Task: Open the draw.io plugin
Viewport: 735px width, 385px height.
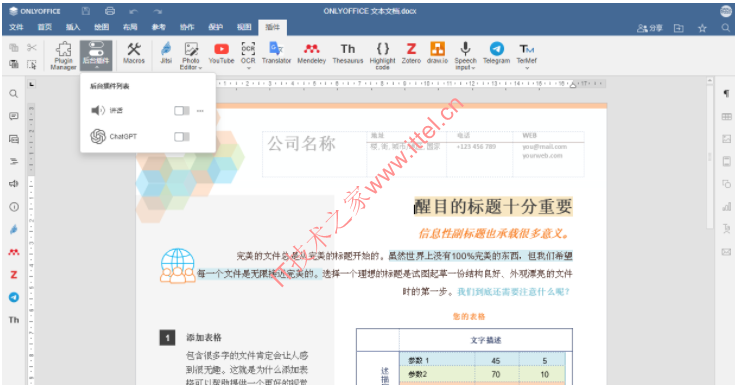Action: 437,53
